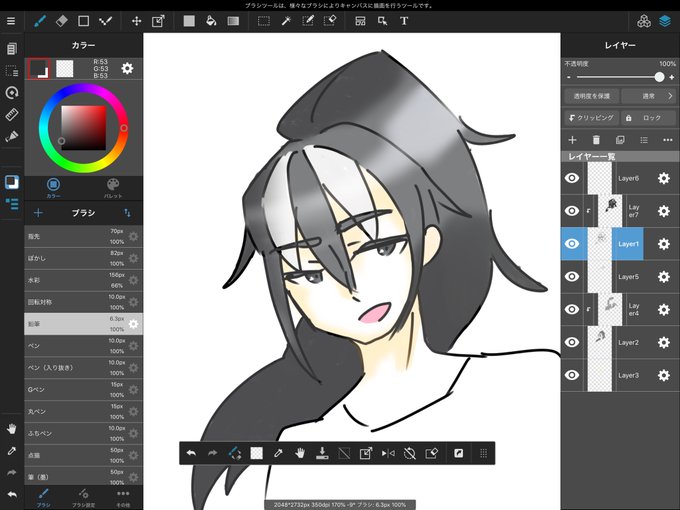Select the Eraser tool in top toolbar
Image resolution: width=680 pixels, height=510 pixels.
(62, 21)
